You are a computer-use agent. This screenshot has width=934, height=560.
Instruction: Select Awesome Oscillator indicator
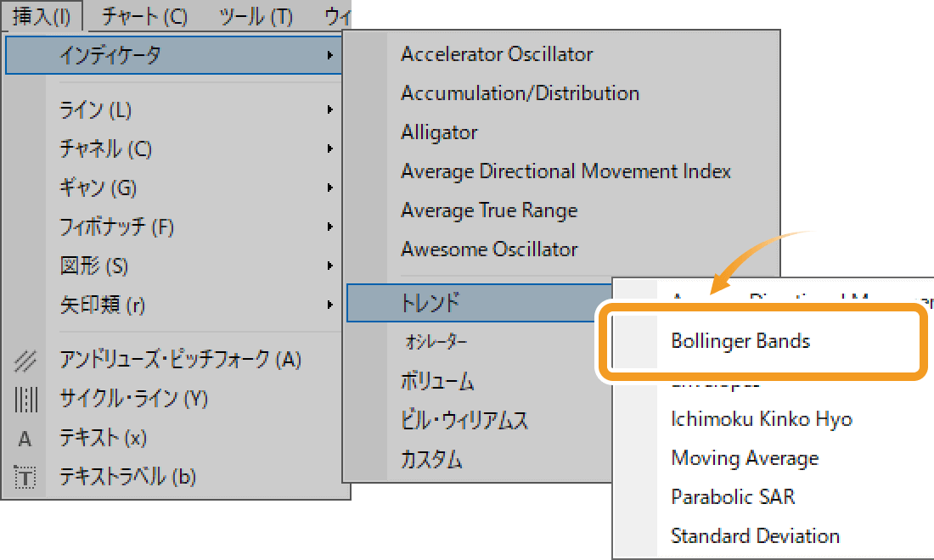(489, 249)
